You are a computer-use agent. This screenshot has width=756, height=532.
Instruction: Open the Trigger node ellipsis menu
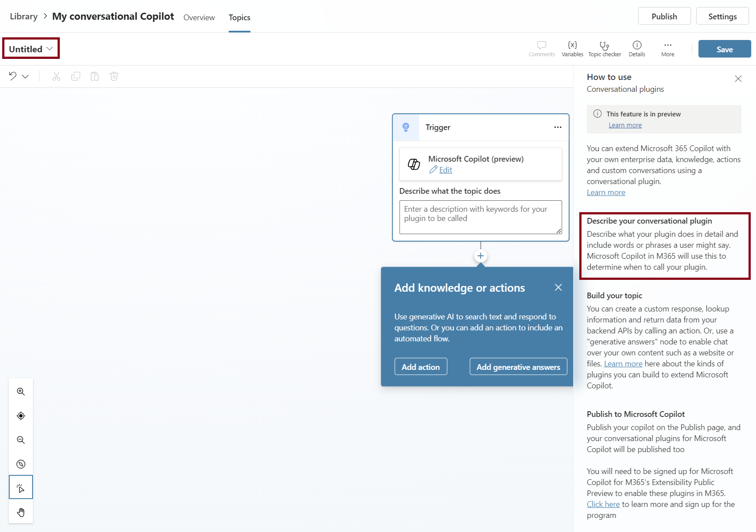[557, 127]
